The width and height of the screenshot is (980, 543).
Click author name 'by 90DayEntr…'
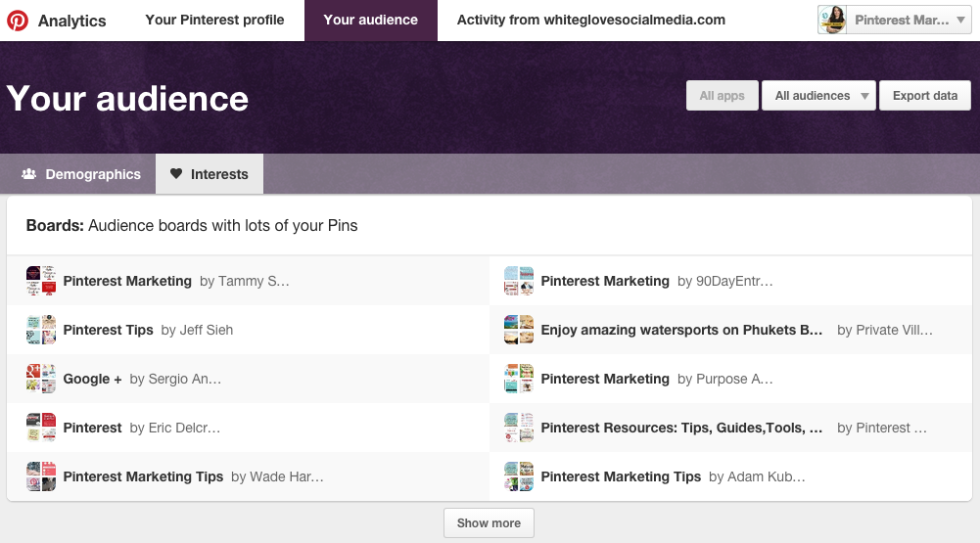point(725,281)
